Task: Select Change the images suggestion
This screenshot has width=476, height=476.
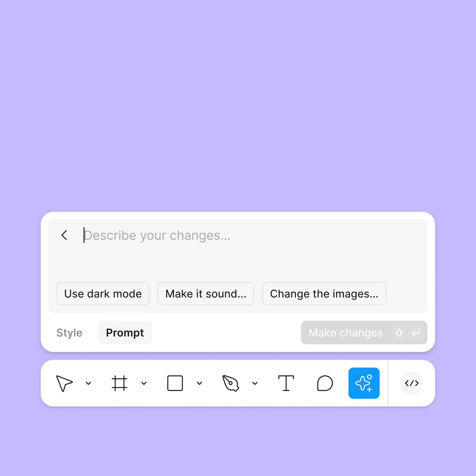Action: [324, 293]
